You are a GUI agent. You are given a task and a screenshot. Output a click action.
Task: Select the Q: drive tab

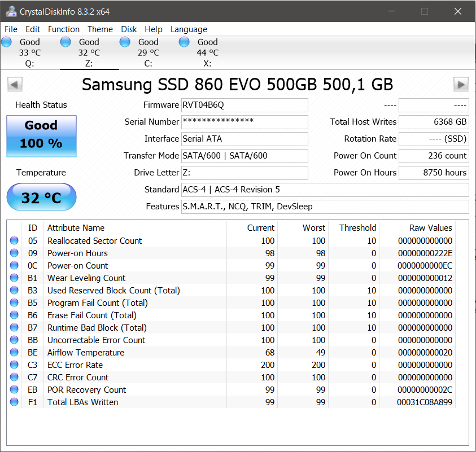[x=30, y=53]
